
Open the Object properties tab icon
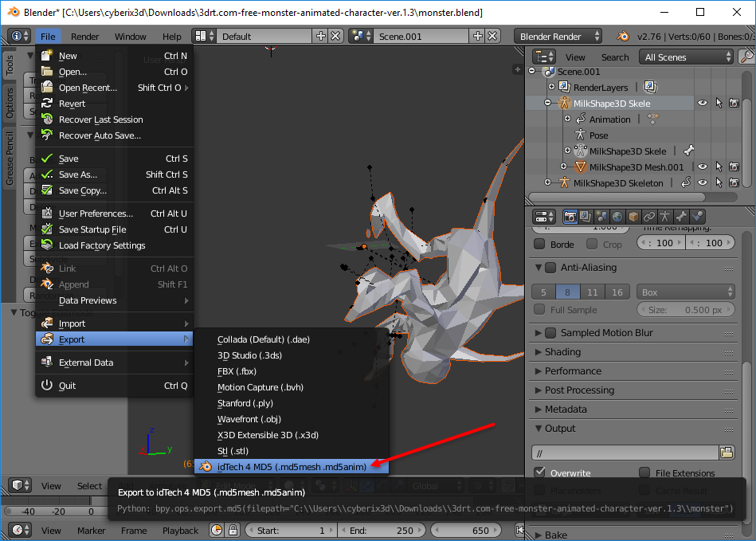click(633, 217)
